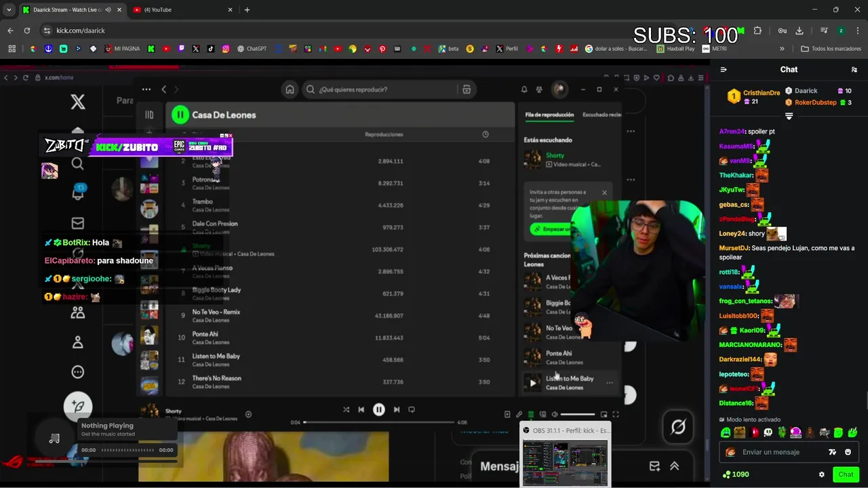The image size is (868, 488).
Task: Switch to 'Escuchado recientemente' tab
Action: pos(602,115)
